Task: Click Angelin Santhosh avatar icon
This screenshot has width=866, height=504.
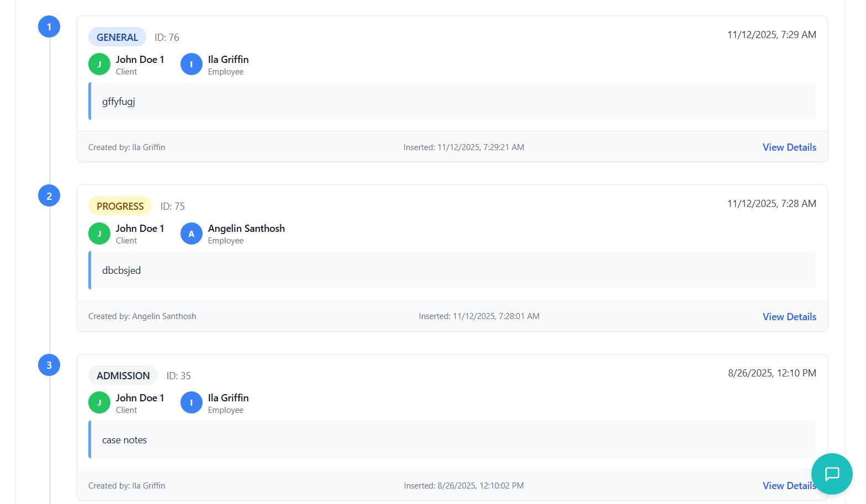Action: point(192,234)
